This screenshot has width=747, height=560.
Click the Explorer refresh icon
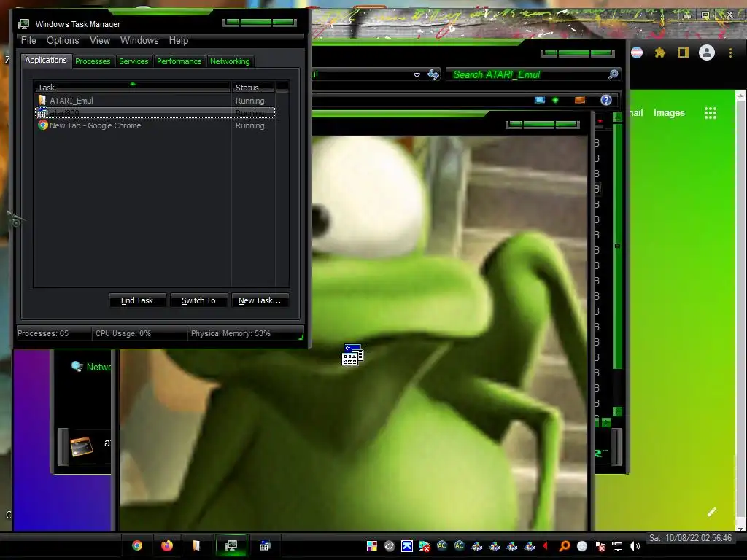[x=433, y=75]
